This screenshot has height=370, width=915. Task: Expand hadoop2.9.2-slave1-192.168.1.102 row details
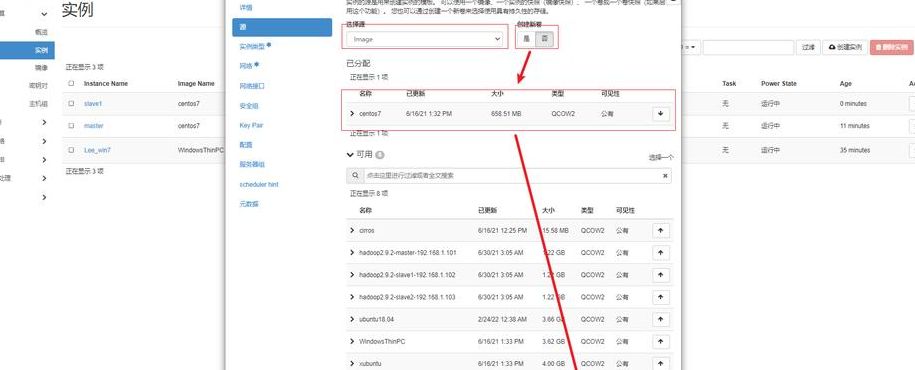(x=352, y=275)
